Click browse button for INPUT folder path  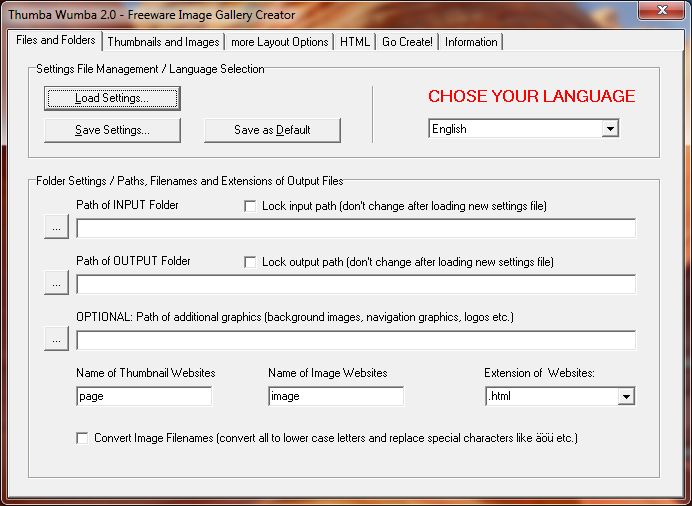[x=56, y=228]
